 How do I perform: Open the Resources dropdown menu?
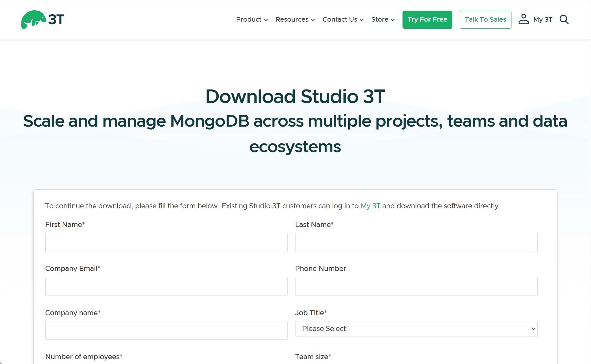pos(295,20)
